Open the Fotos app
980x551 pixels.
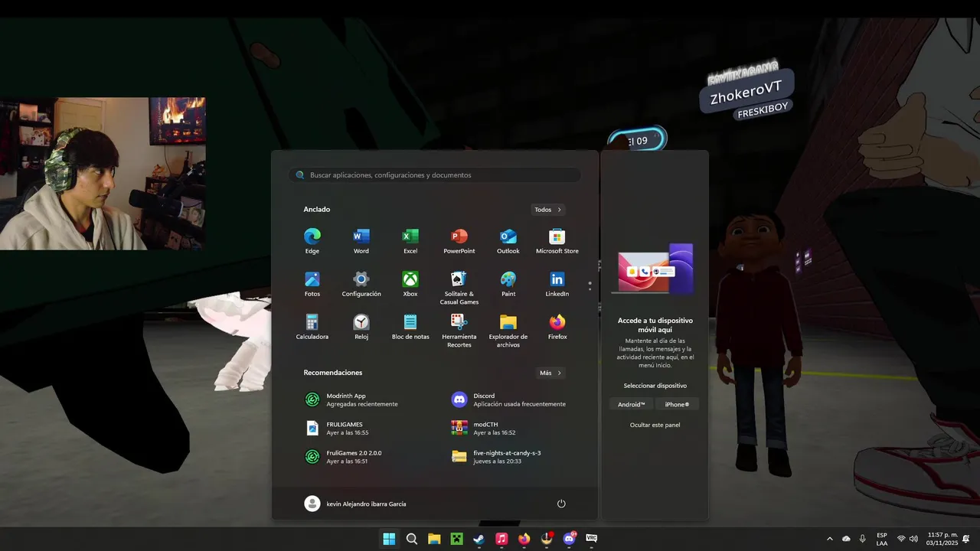(312, 284)
